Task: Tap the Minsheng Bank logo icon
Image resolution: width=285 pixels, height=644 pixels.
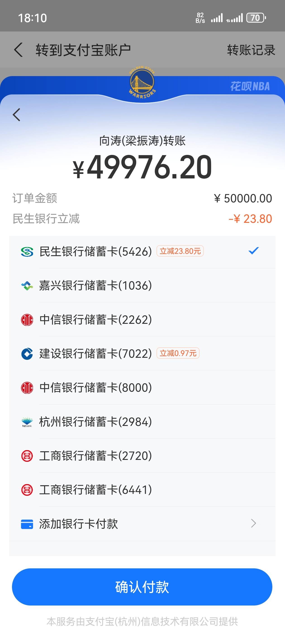Action: tap(27, 252)
